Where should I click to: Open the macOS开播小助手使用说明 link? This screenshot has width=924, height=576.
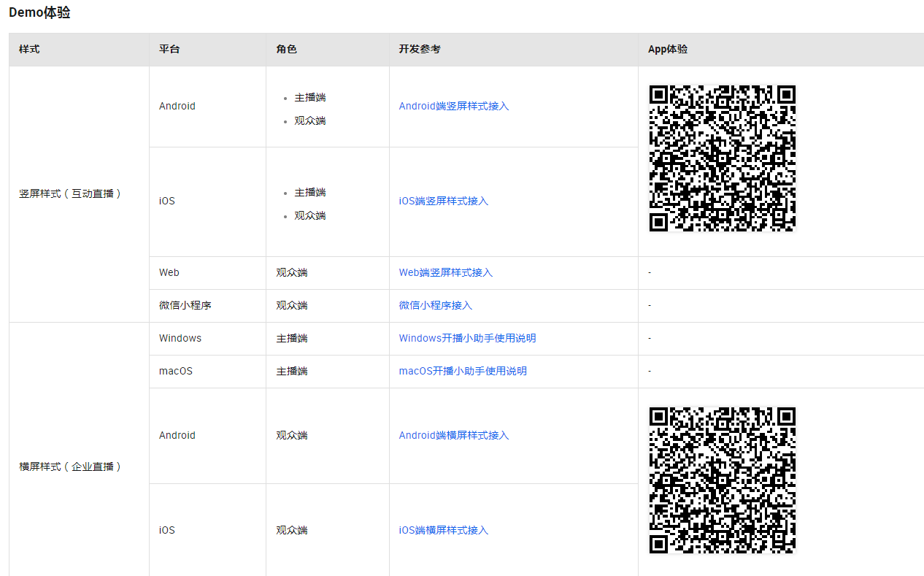coord(463,371)
